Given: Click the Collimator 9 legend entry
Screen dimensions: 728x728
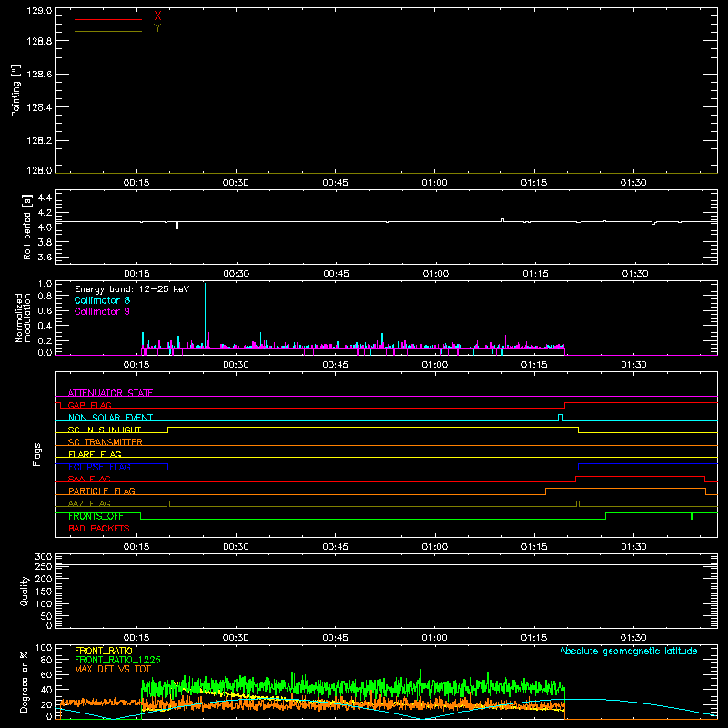Looking at the screenshot, I should pos(102,311).
